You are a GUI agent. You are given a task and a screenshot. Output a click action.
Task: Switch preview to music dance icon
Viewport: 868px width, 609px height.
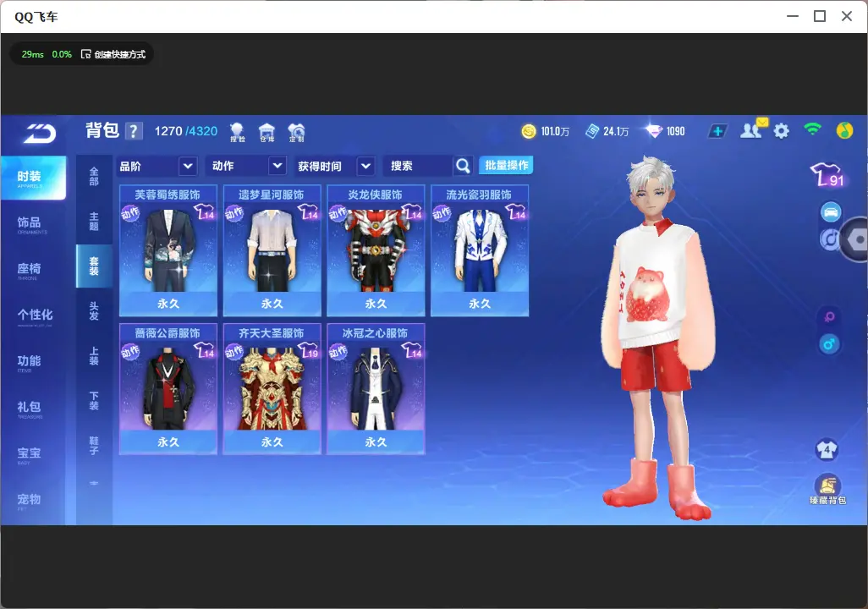click(829, 239)
